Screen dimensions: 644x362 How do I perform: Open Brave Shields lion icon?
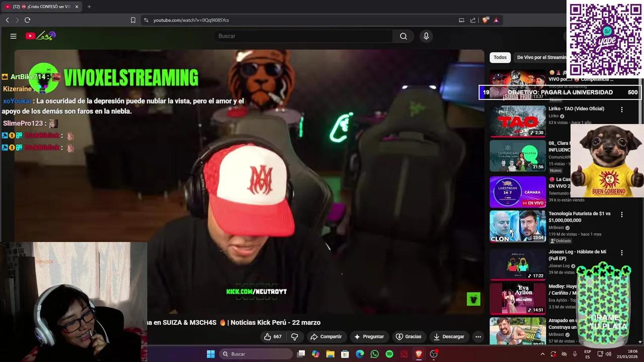485,20
